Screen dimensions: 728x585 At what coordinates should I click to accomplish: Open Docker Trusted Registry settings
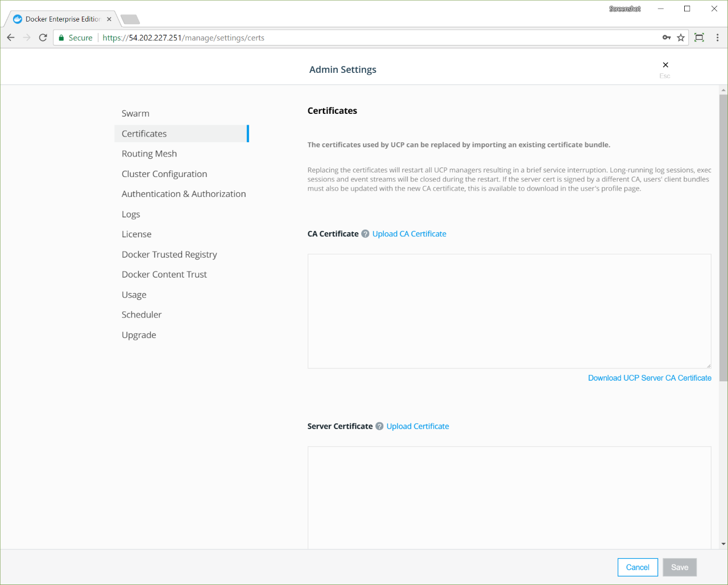[169, 254]
